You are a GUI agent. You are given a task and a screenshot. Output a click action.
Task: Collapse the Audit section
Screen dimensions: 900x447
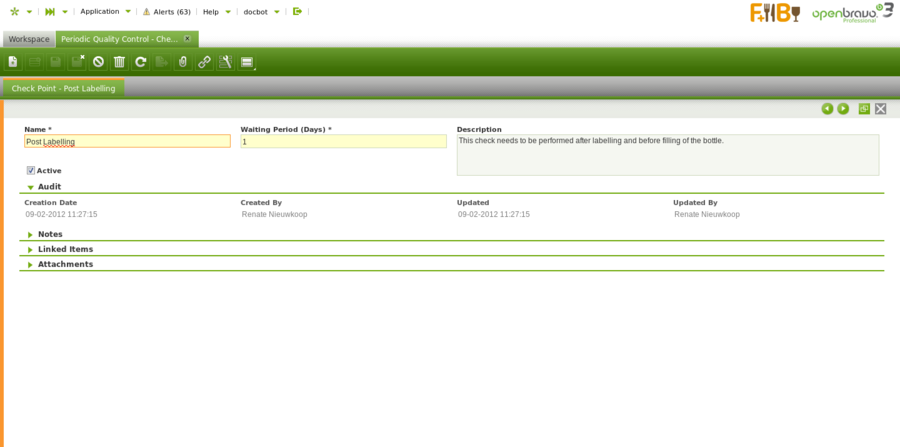(x=31, y=187)
